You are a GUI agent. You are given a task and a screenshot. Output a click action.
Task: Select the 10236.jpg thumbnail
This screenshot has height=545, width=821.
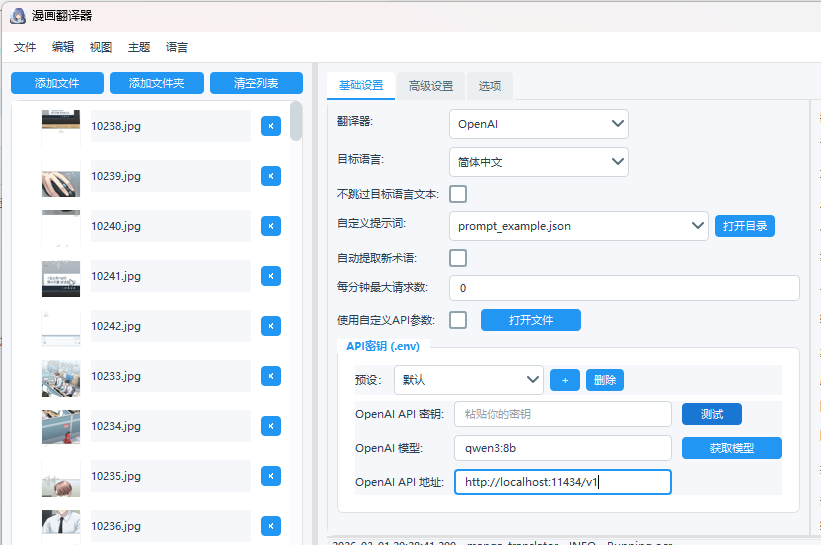61,522
